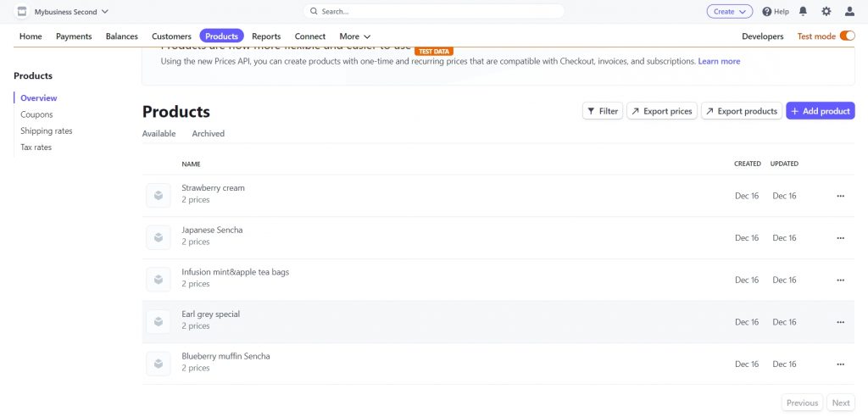Image resolution: width=868 pixels, height=417 pixels.
Task: Expand the More navigation menu
Action: pyautogui.click(x=355, y=36)
